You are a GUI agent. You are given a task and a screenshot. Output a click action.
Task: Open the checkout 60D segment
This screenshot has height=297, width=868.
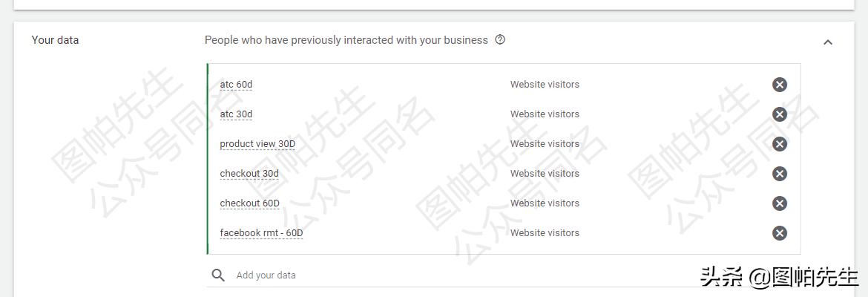click(249, 203)
